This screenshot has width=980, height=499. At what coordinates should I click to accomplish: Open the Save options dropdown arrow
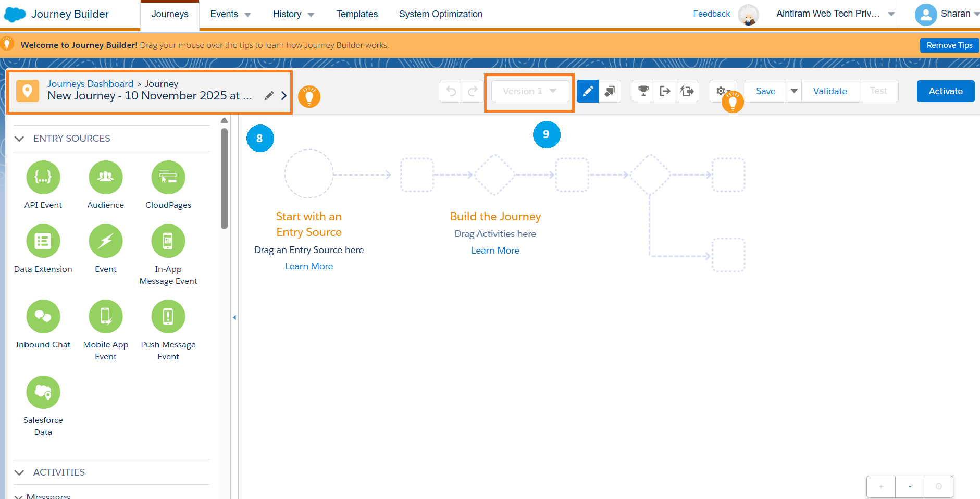tap(794, 91)
